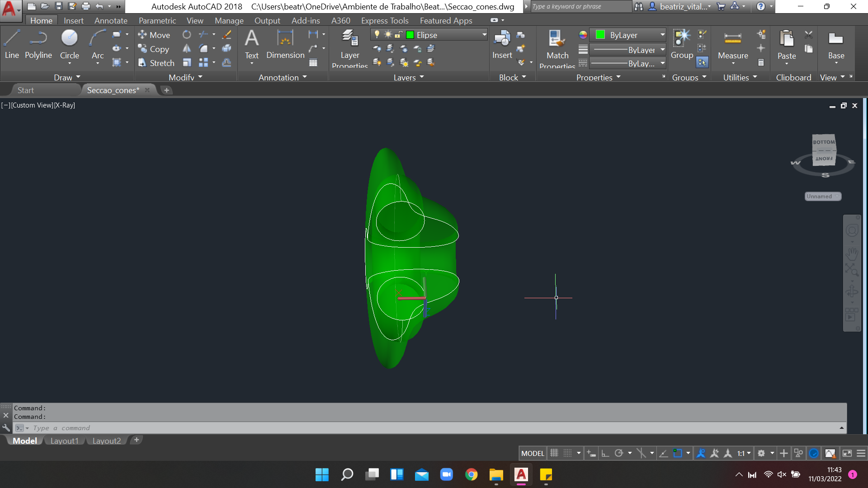The width and height of the screenshot is (868, 488).
Task: Expand the Draw panel
Action: click(67, 77)
